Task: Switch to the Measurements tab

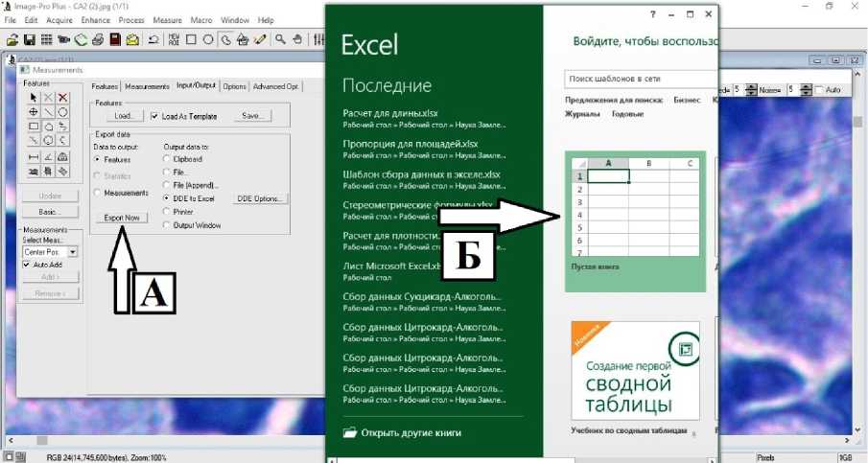Action: [x=148, y=86]
